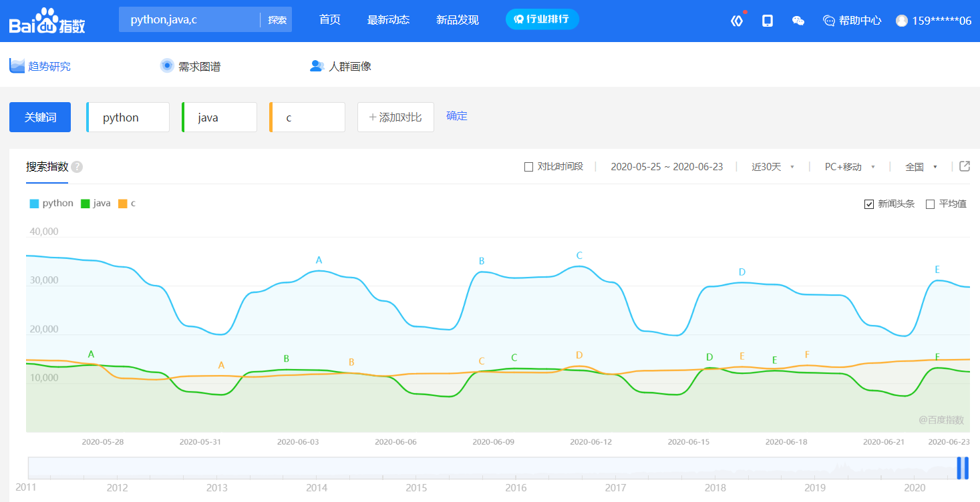Uncheck the 新闻头条 checkbox
Image resolution: width=980 pixels, height=502 pixels.
869,204
